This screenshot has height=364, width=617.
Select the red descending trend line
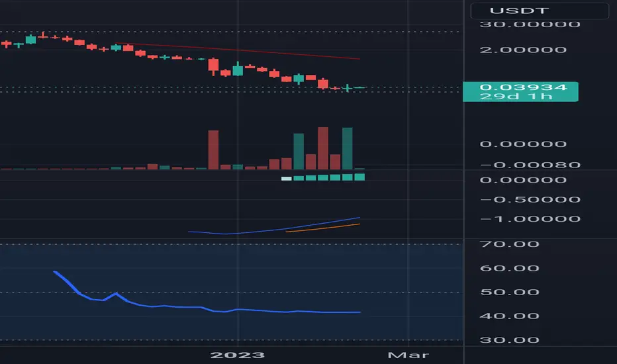pos(238,50)
